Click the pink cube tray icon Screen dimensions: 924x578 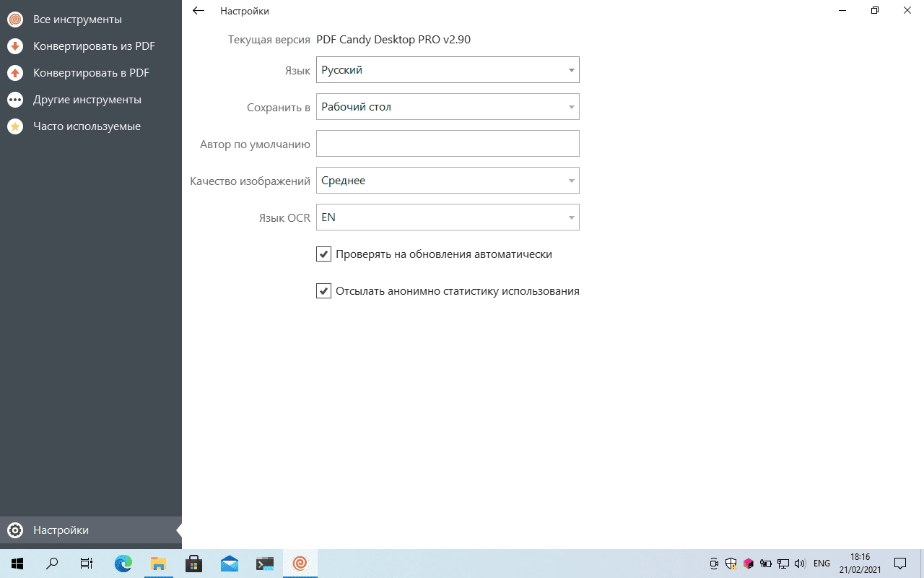[749, 564]
